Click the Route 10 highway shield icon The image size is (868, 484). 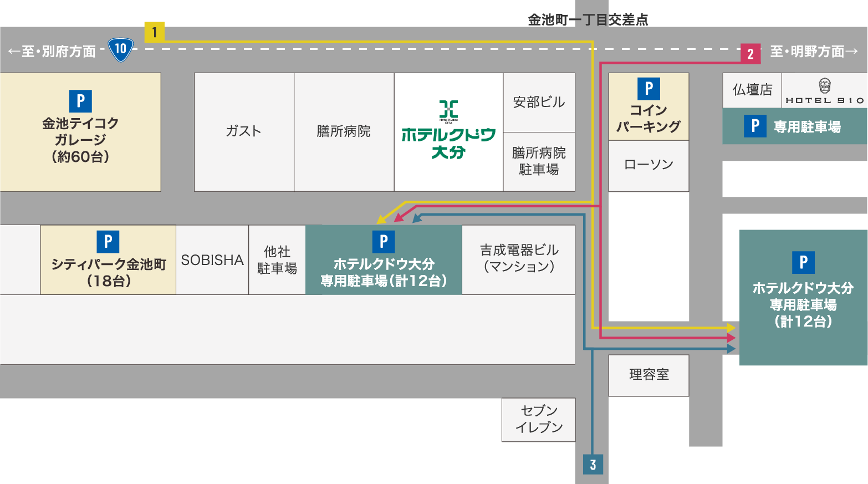[120, 49]
